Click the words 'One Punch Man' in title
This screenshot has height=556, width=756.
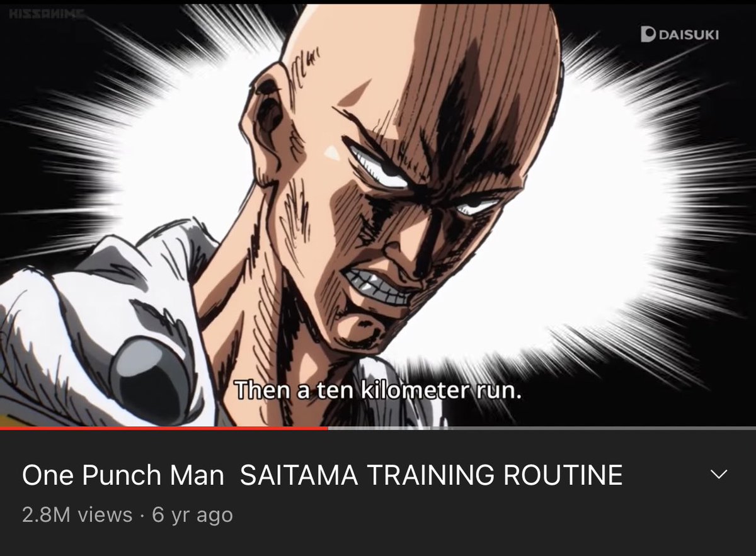[123, 475]
